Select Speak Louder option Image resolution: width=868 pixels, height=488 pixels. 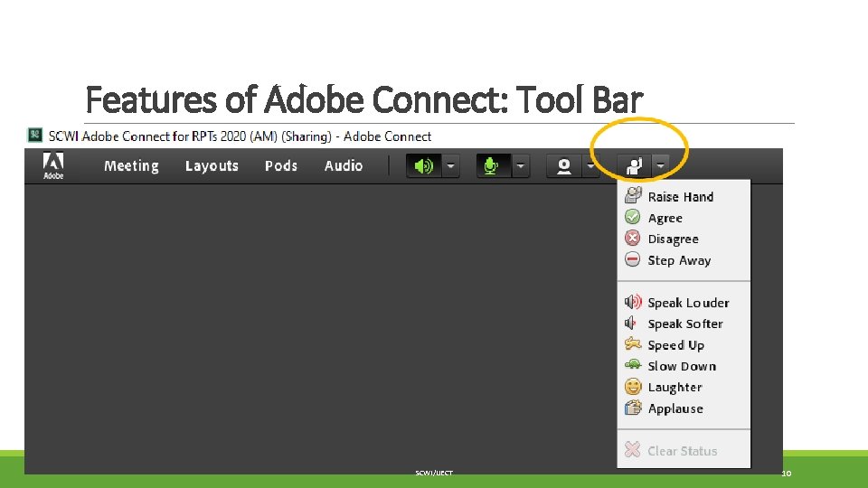point(684,303)
